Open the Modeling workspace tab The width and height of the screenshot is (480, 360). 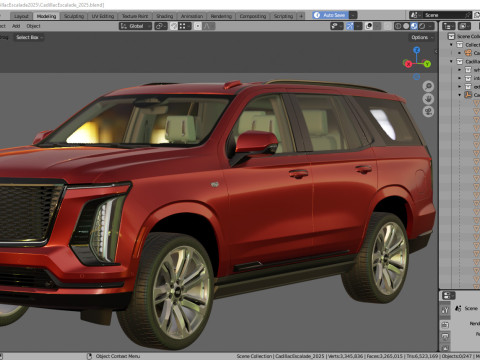click(x=46, y=16)
